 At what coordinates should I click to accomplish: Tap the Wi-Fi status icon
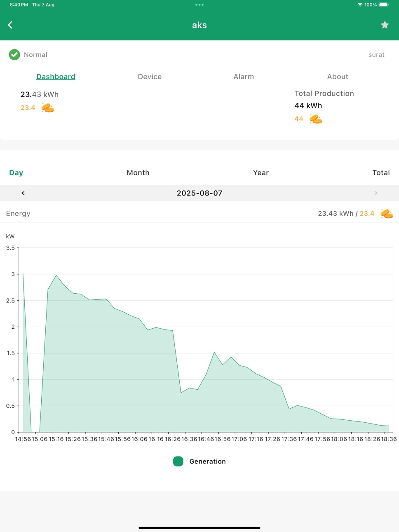tap(360, 5)
